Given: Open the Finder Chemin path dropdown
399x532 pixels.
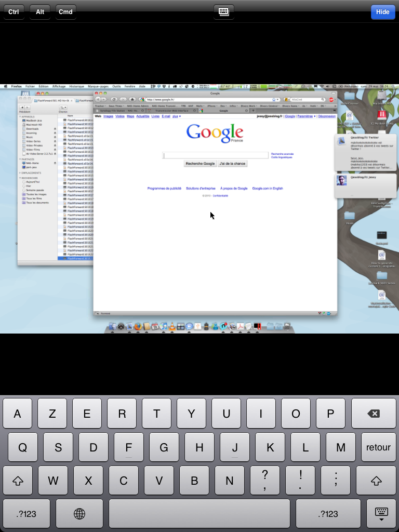Looking at the screenshot, I should coord(63,107).
